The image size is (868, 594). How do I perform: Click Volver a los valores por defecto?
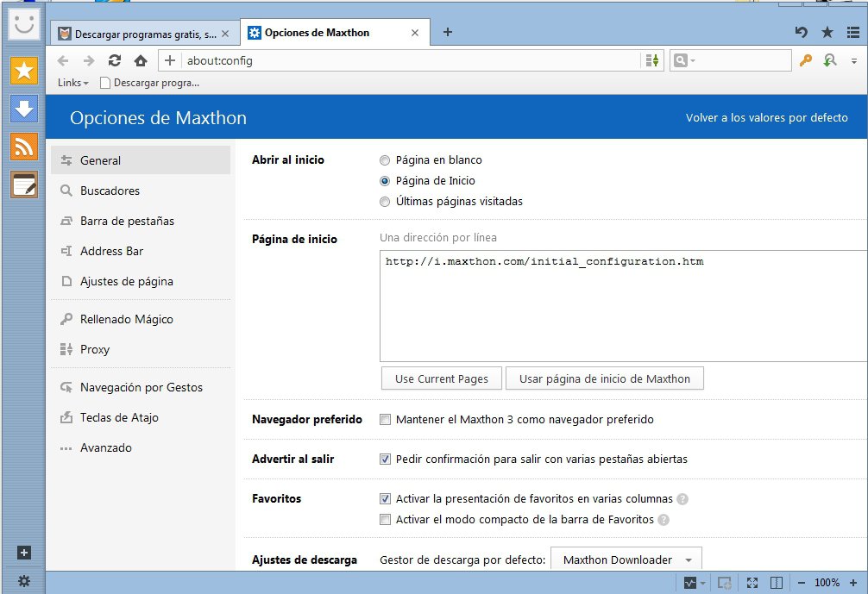pyautogui.click(x=766, y=118)
